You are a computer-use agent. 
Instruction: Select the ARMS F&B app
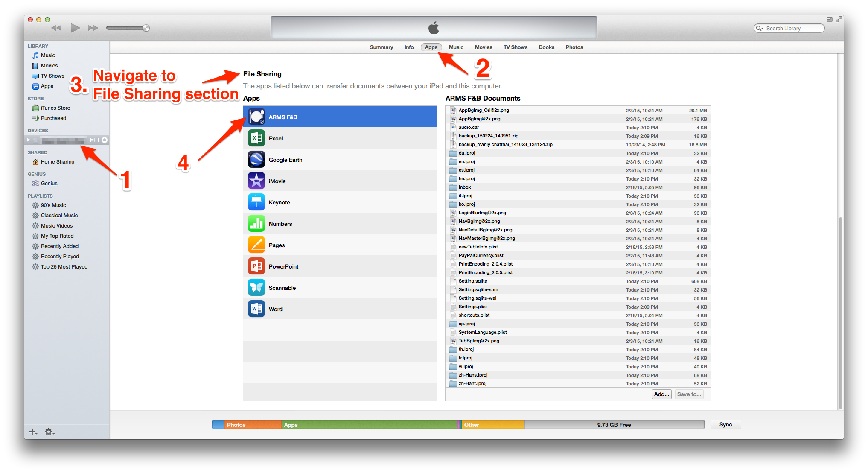coord(340,117)
